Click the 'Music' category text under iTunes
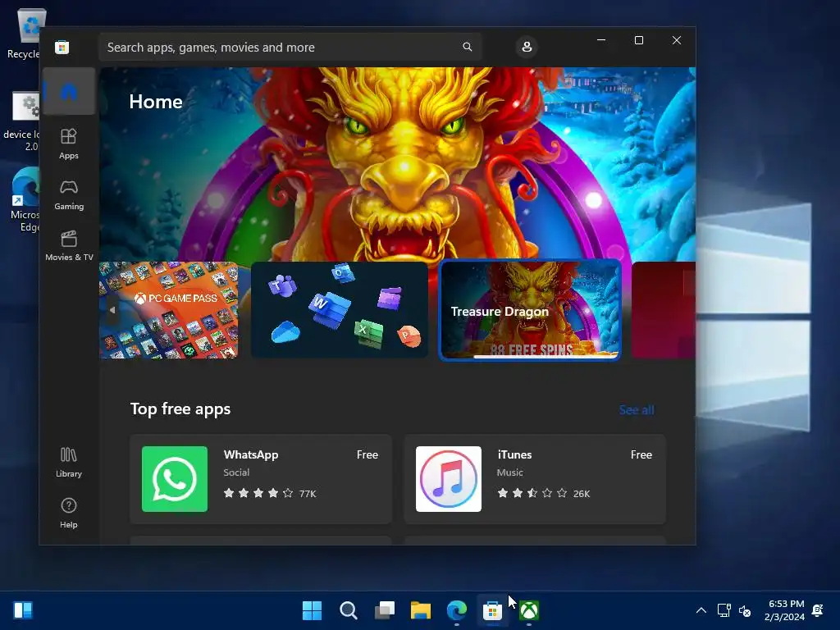840x630 pixels. coord(510,472)
